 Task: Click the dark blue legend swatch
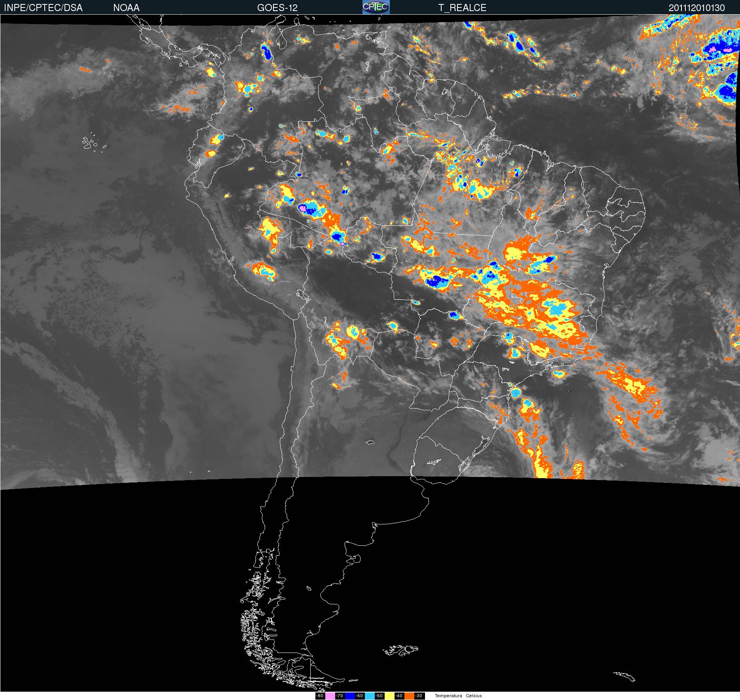[350, 696]
